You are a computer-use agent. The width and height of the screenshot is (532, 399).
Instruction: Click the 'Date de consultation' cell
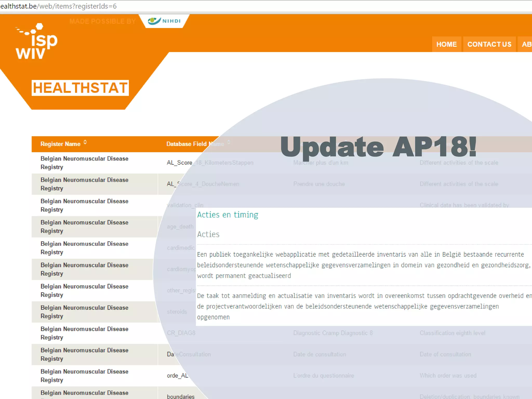tap(320, 354)
